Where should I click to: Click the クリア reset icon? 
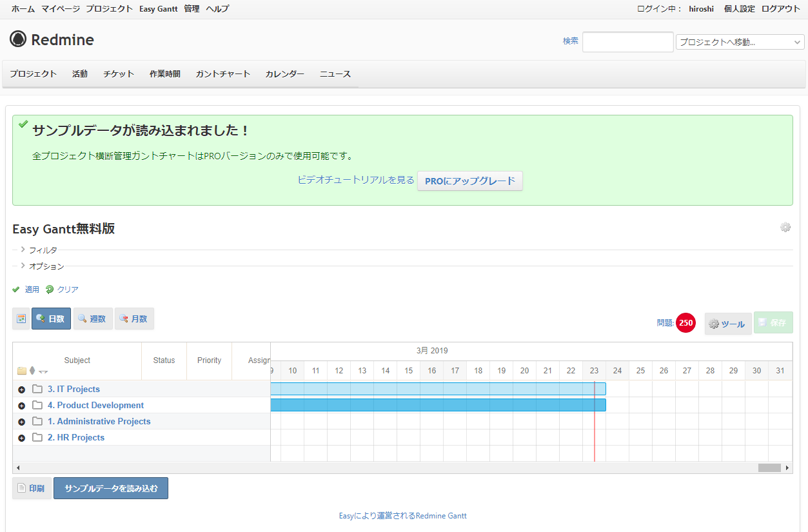pos(50,289)
